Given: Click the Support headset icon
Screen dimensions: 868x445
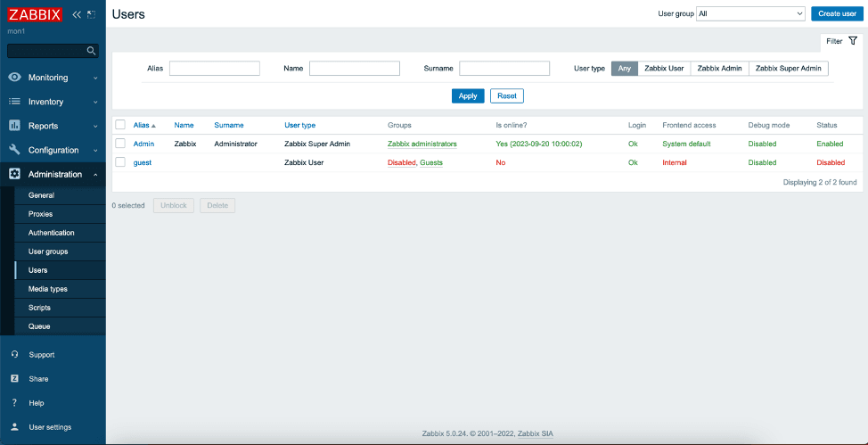Looking at the screenshot, I should click(x=15, y=355).
